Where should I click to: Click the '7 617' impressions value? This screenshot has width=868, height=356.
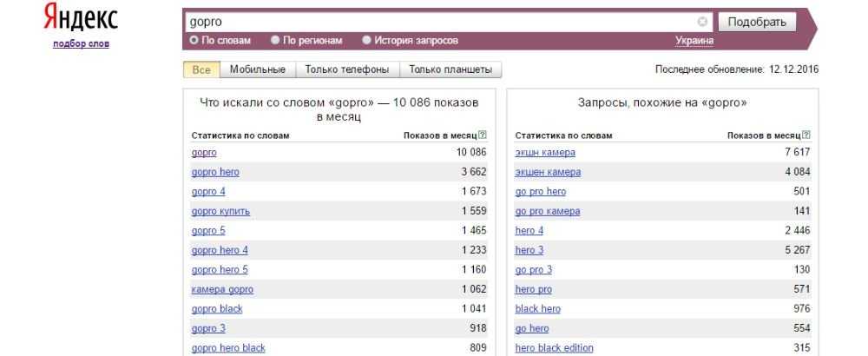[x=797, y=152]
